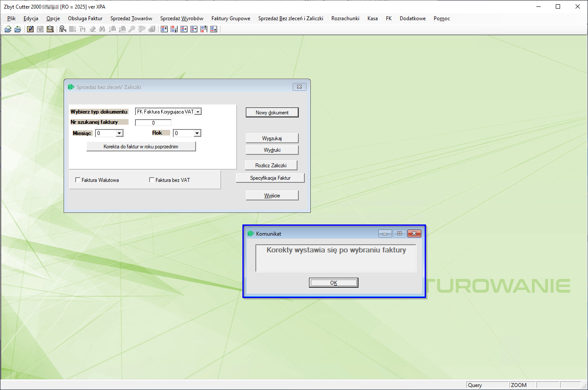Confirm the Komunikat dialog with OK
The image size is (588, 390).
point(334,283)
